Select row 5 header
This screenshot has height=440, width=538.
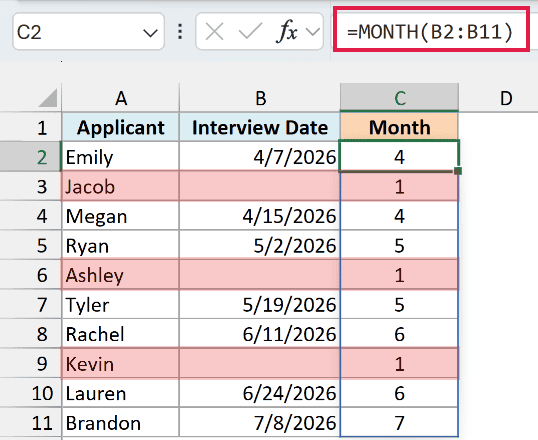31,245
